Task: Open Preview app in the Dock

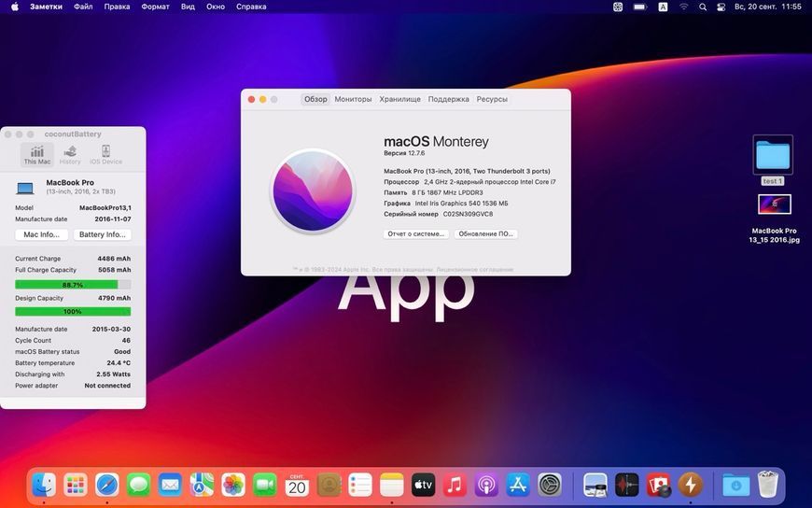Action: (595, 486)
